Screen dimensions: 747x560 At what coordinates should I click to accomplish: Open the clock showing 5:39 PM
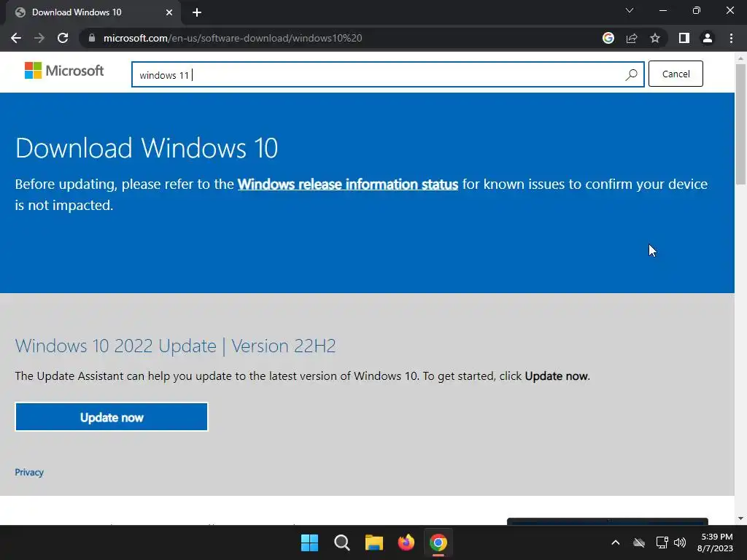(x=715, y=542)
